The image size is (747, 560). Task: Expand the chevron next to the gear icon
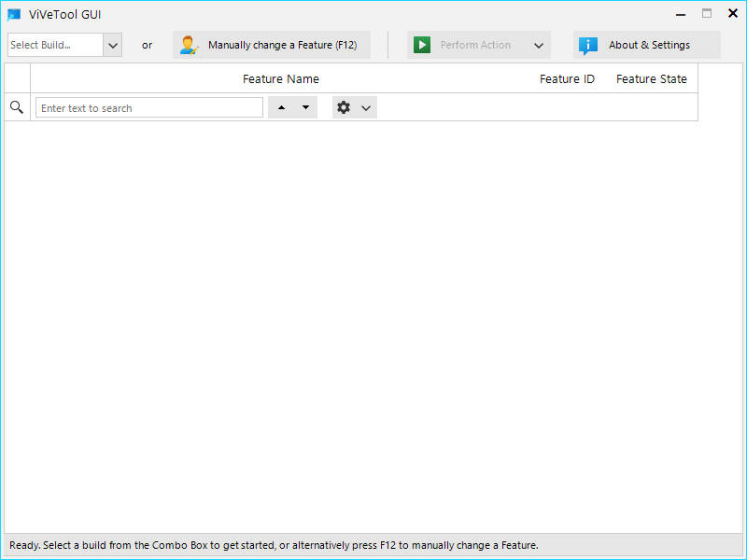click(x=366, y=108)
